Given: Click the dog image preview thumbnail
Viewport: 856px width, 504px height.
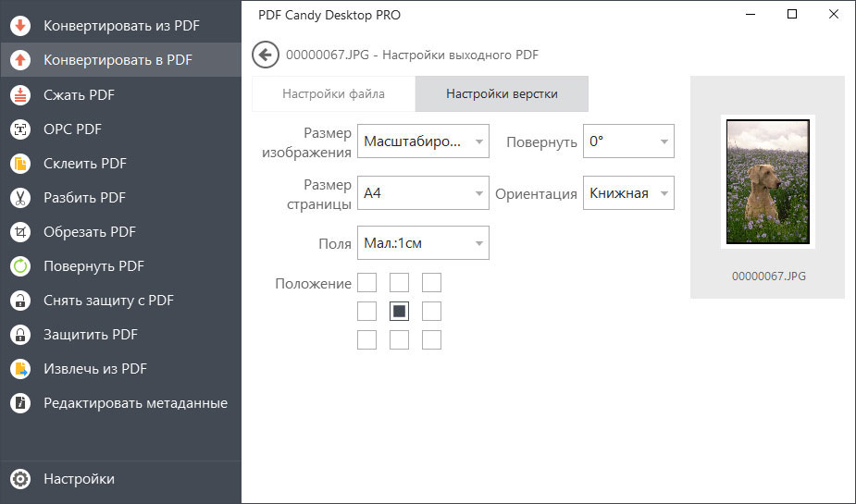Looking at the screenshot, I should 768,181.
